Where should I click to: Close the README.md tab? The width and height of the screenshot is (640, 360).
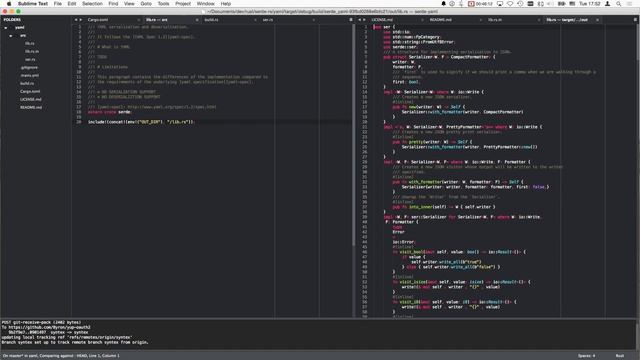click(481, 20)
